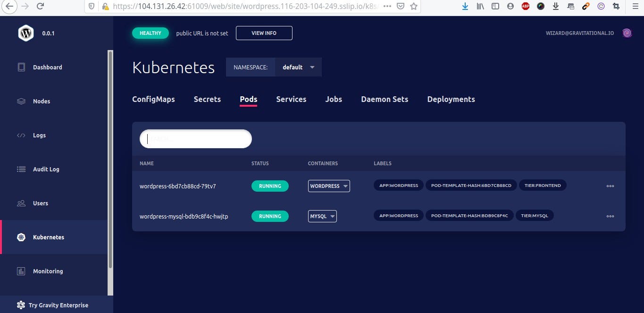Viewport: 644px width, 313px height.
Task: Click pod name wordpress-6bd7cb88cd-79tv7
Action: (178, 186)
